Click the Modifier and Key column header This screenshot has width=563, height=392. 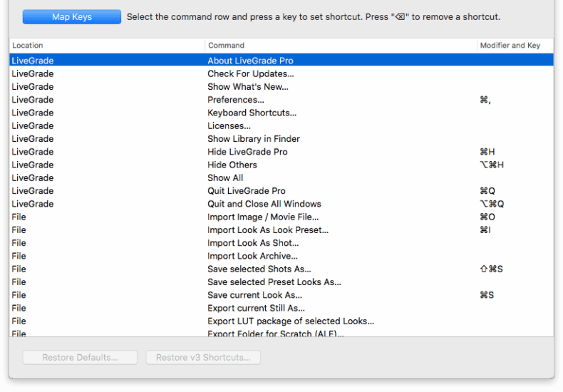[515, 46]
